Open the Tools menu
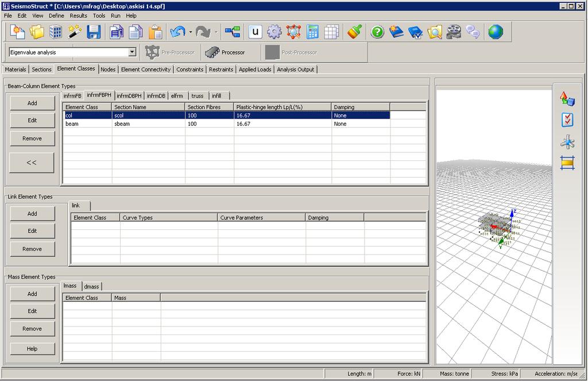The height and width of the screenshot is (381, 588). pyautogui.click(x=99, y=16)
